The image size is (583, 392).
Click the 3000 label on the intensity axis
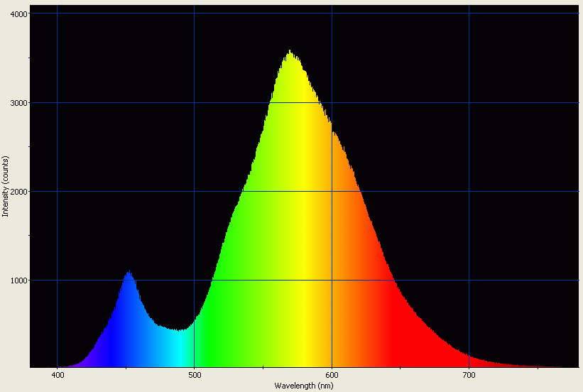point(19,103)
